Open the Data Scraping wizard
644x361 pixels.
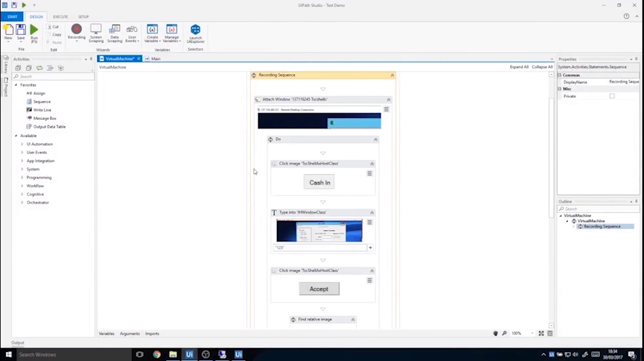[115, 33]
